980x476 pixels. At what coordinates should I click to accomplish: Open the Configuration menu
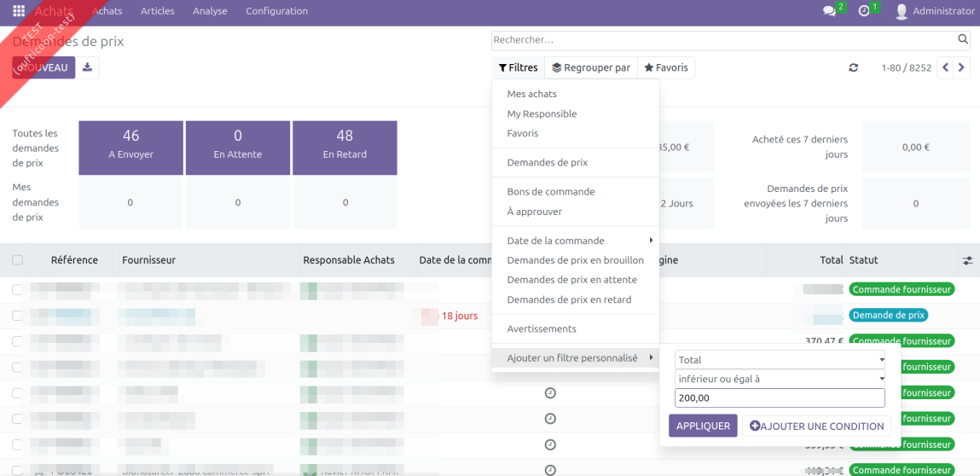pyautogui.click(x=277, y=10)
